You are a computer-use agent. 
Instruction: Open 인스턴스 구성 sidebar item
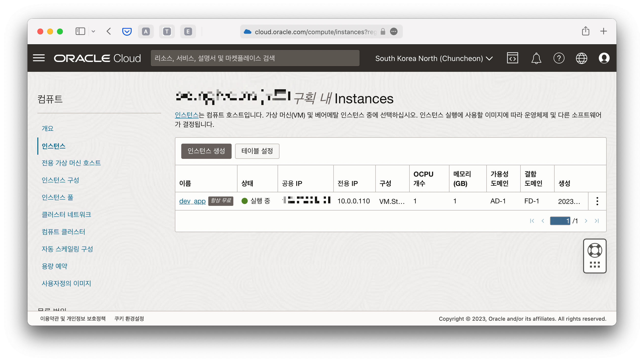pyautogui.click(x=60, y=180)
